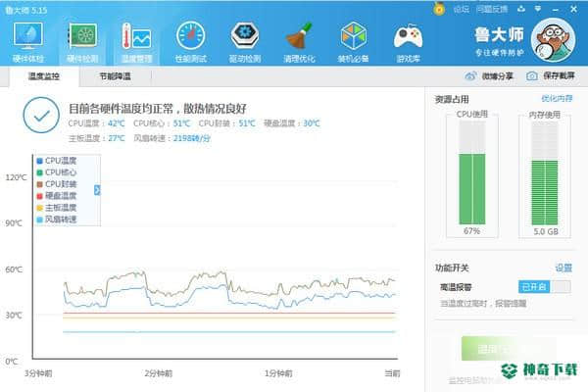Open the 硬件体检 hardware checkup icon

(x=28, y=35)
